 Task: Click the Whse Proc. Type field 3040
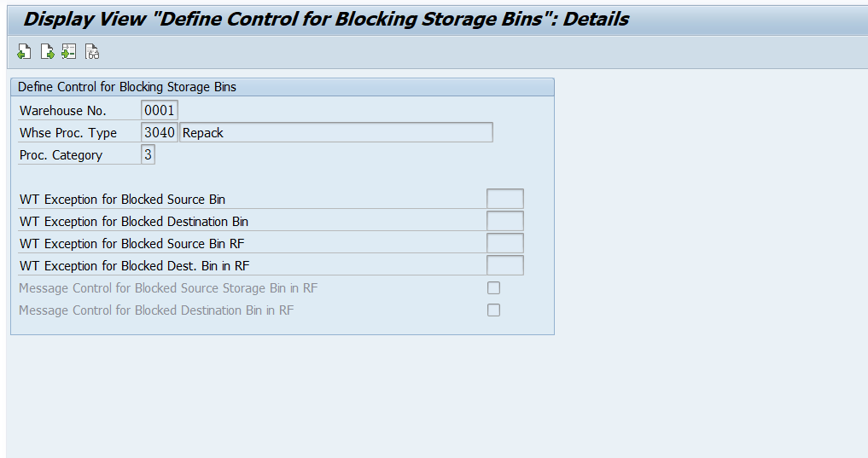point(160,133)
